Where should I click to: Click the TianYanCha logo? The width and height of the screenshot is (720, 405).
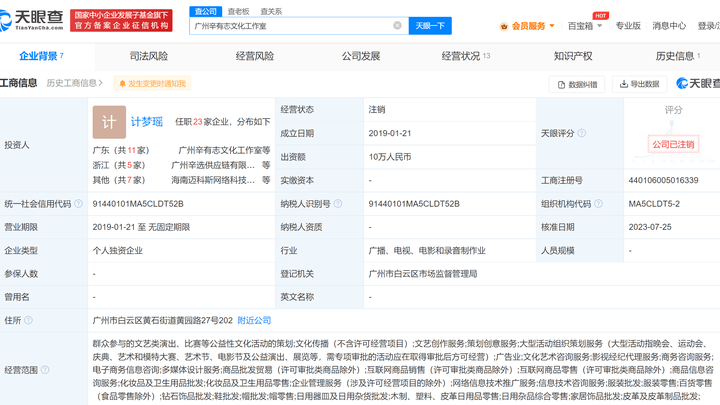[x=31, y=20]
